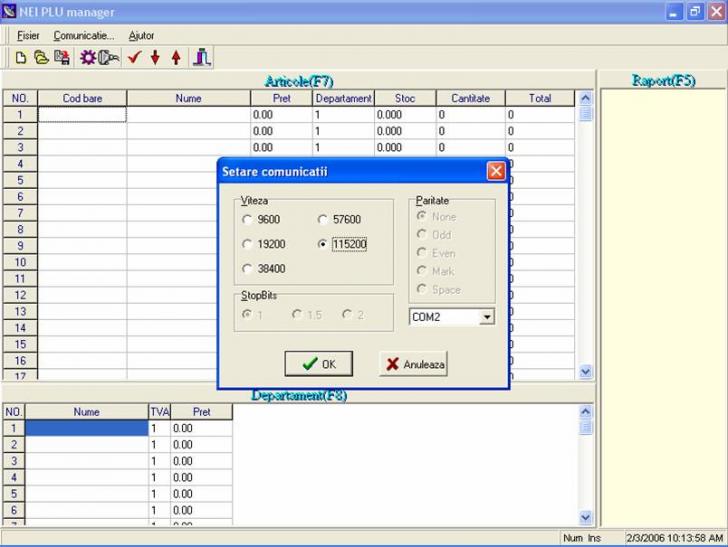
Task: Click the red down arrow icon
Action: (x=155, y=58)
